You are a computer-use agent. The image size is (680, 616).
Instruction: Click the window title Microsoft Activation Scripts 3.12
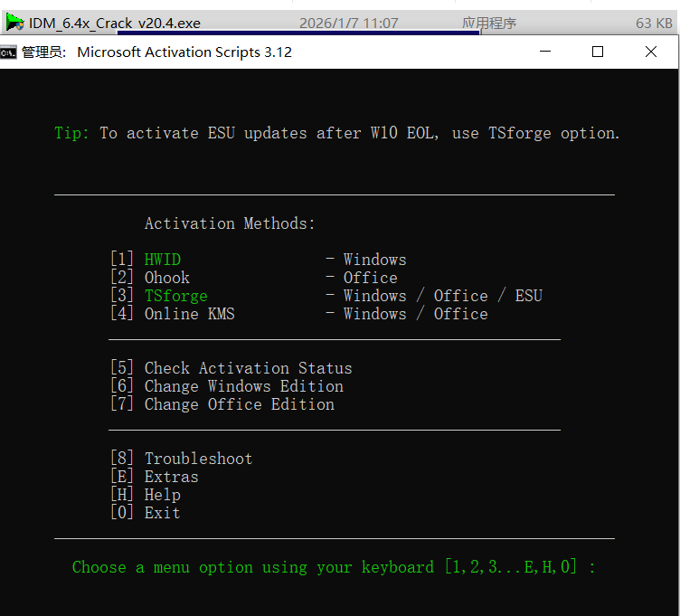pyautogui.click(x=184, y=52)
